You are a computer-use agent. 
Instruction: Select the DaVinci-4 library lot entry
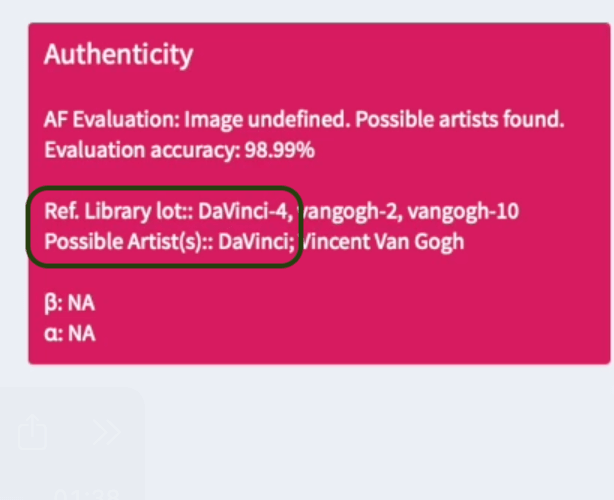click(245, 212)
